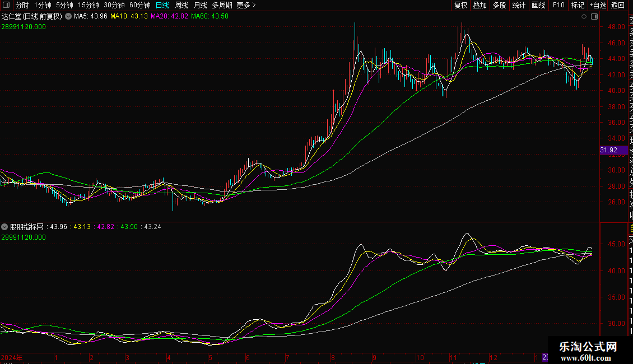Image resolution: width=633 pixels, height=364 pixels.
Task: Switch to the 分时 intraday tab
Action: (22, 5)
